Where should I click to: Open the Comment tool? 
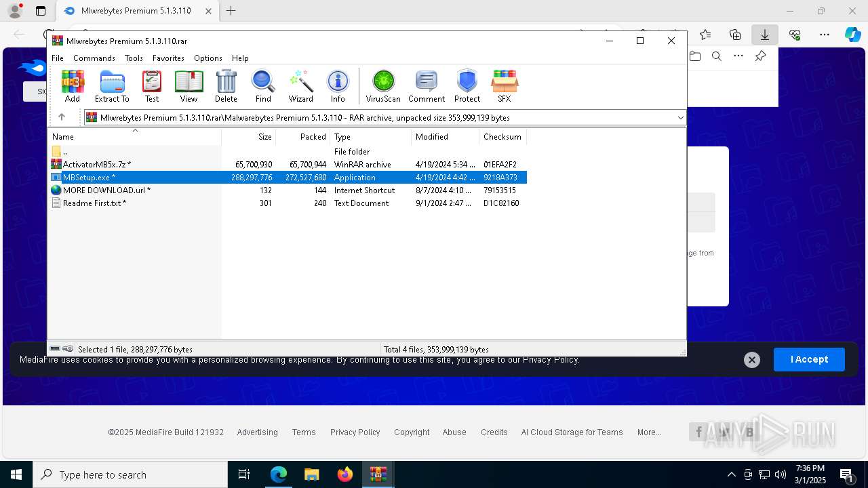coord(427,86)
